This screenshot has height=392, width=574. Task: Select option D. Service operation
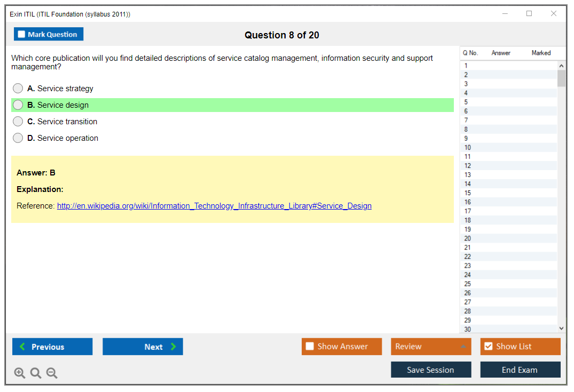click(x=18, y=138)
